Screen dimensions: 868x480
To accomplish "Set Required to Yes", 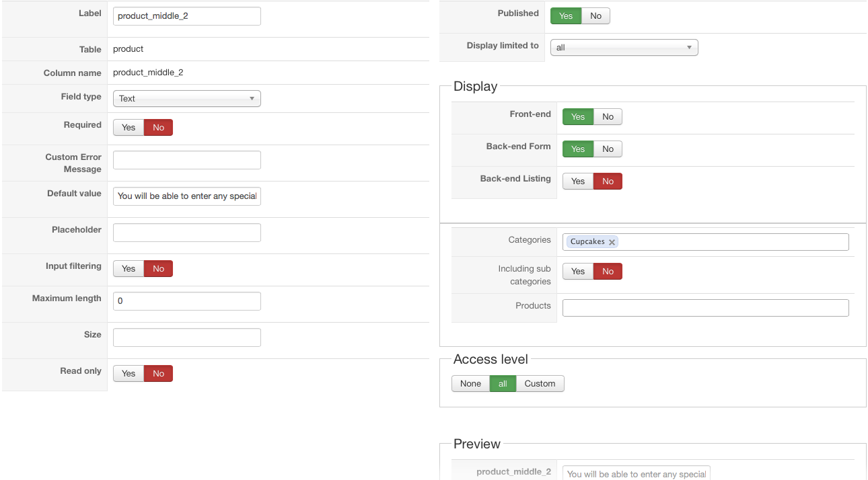I will point(129,128).
